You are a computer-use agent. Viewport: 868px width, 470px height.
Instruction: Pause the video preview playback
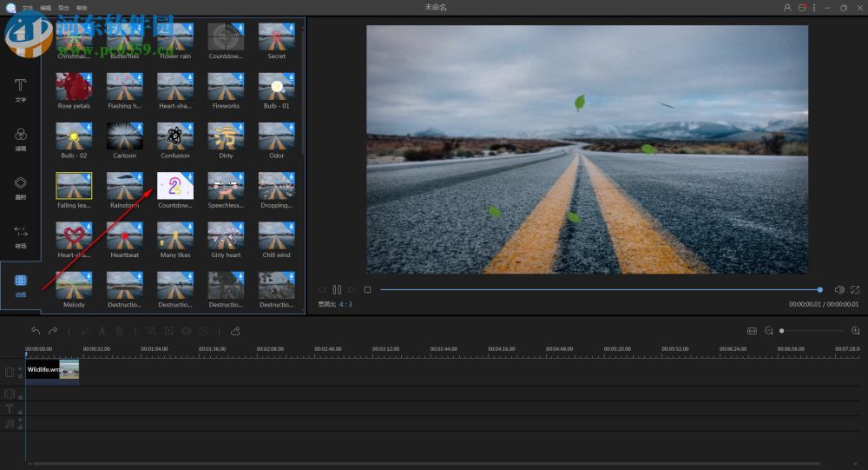tap(337, 289)
